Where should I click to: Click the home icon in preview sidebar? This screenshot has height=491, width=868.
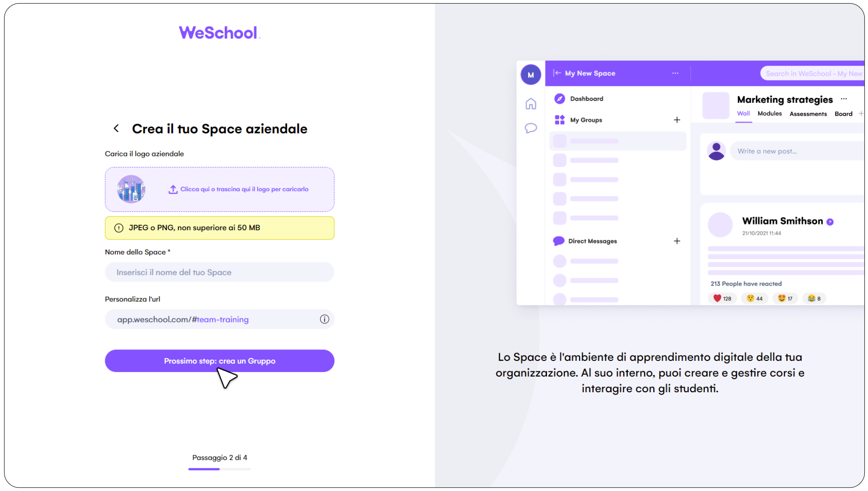point(531,104)
